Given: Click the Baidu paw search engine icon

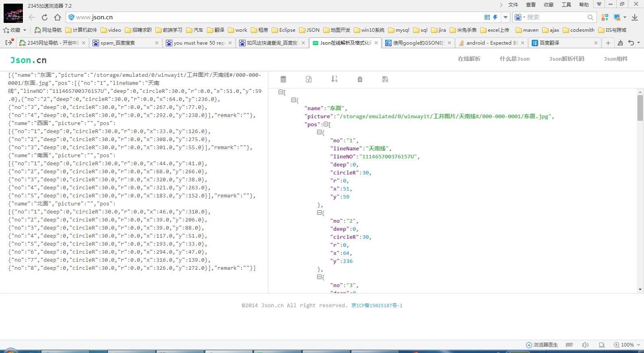Looking at the screenshot, I should point(518,17).
